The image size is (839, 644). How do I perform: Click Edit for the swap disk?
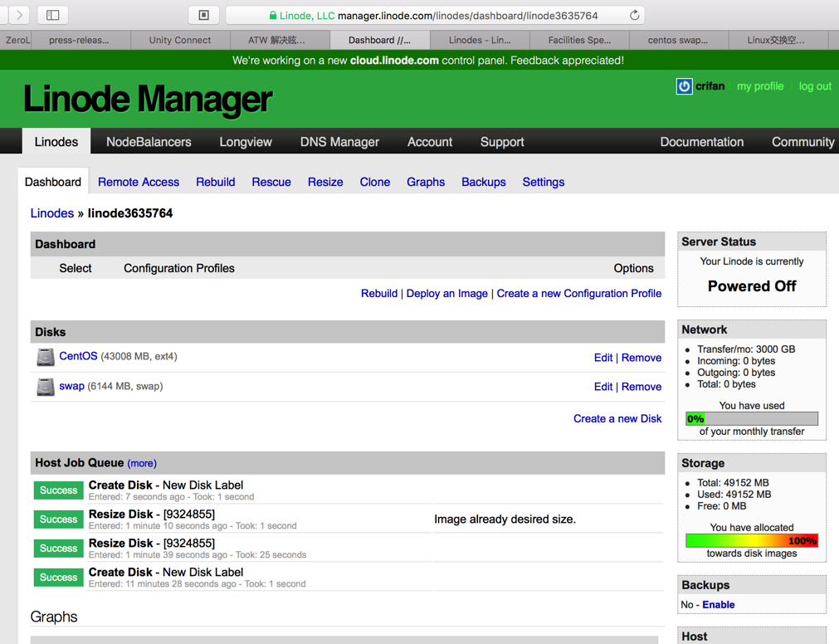(603, 387)
